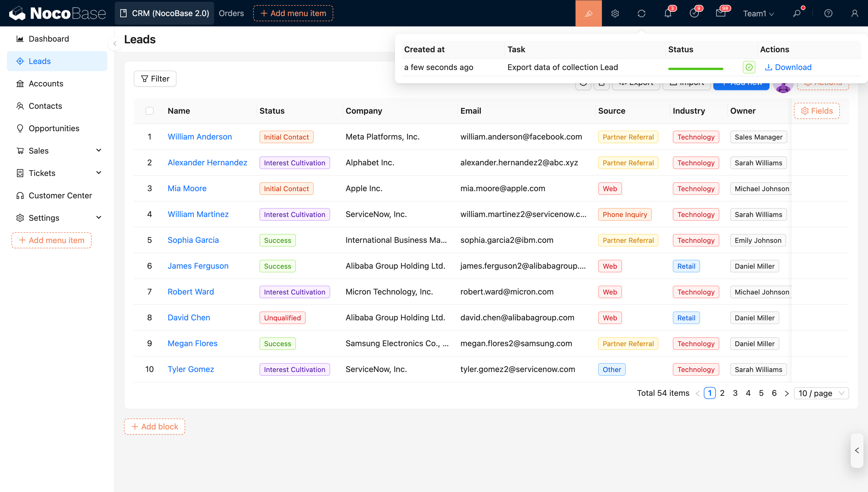The width and height of the screenshot is (868, 492).
Task: Open the notifications bell icon
Action: 668,13
